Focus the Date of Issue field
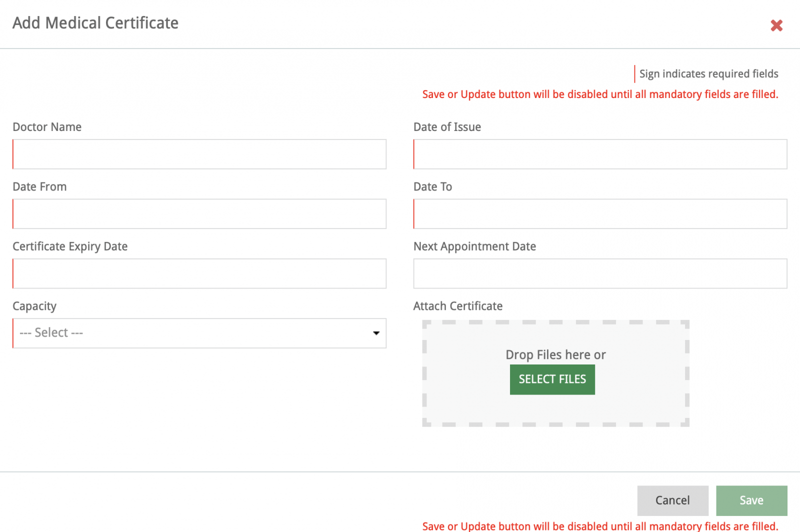The image size is (800, 532). pos(600,154)
